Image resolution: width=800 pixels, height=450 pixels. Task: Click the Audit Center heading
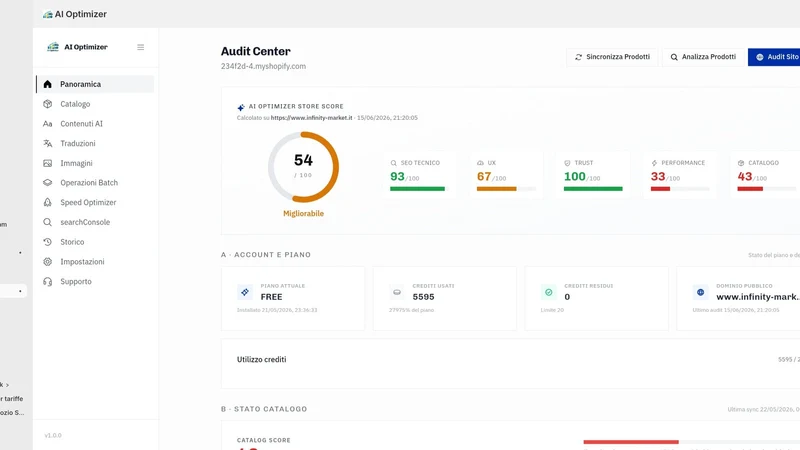256,52
